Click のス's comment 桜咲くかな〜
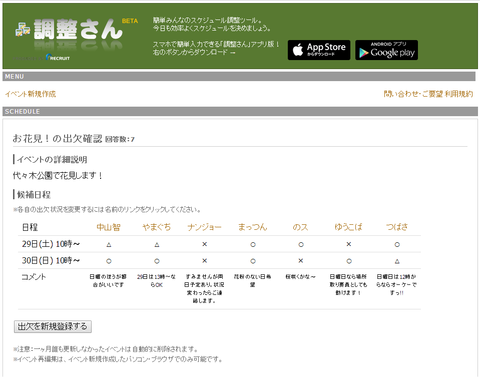The height and width of the screenshot is (377, 480). coord(300,277)
